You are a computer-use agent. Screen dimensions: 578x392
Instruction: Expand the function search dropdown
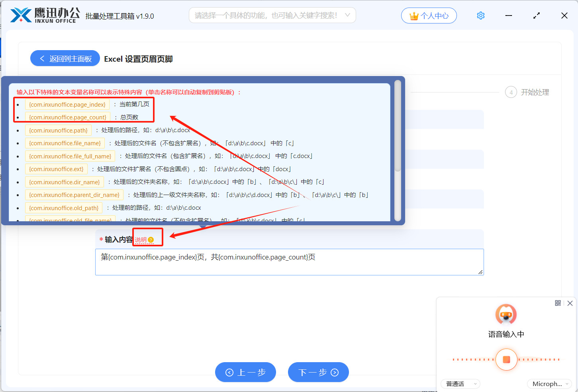[347, 15]
